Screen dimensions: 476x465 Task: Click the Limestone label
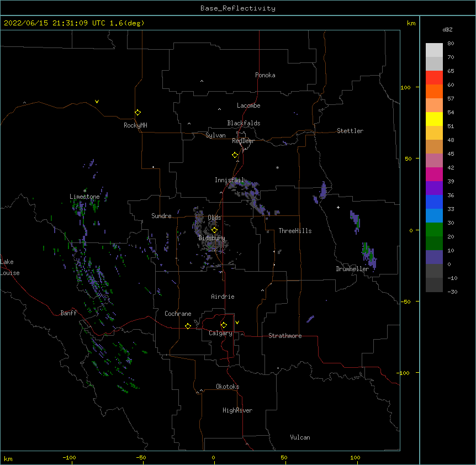tap(84, 197)
